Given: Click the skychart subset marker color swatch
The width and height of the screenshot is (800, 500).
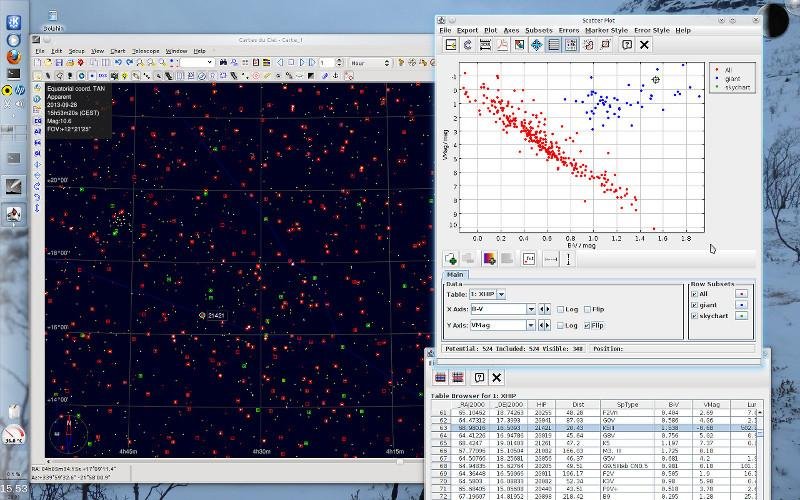Looking at the screenshot, I should [741, 316].
